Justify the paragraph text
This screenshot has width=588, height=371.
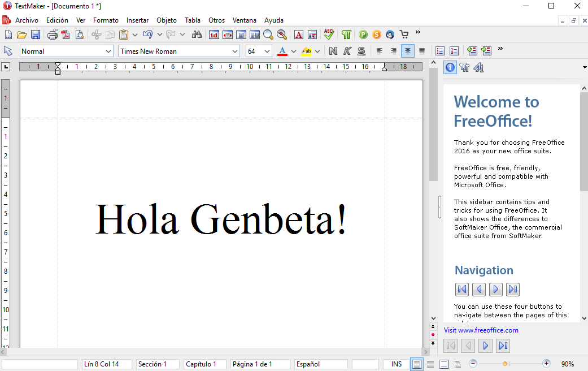point(422,51)
